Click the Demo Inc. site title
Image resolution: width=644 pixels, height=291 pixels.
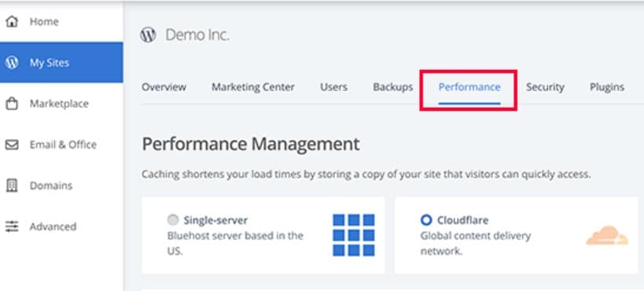(197, 35)
